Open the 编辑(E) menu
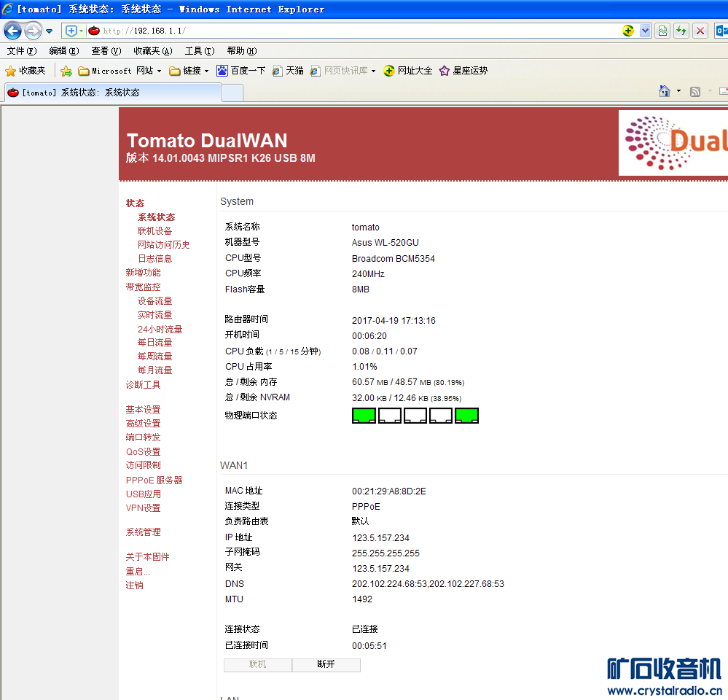Screen dimensions: 728x700 [x=64, y=50]
